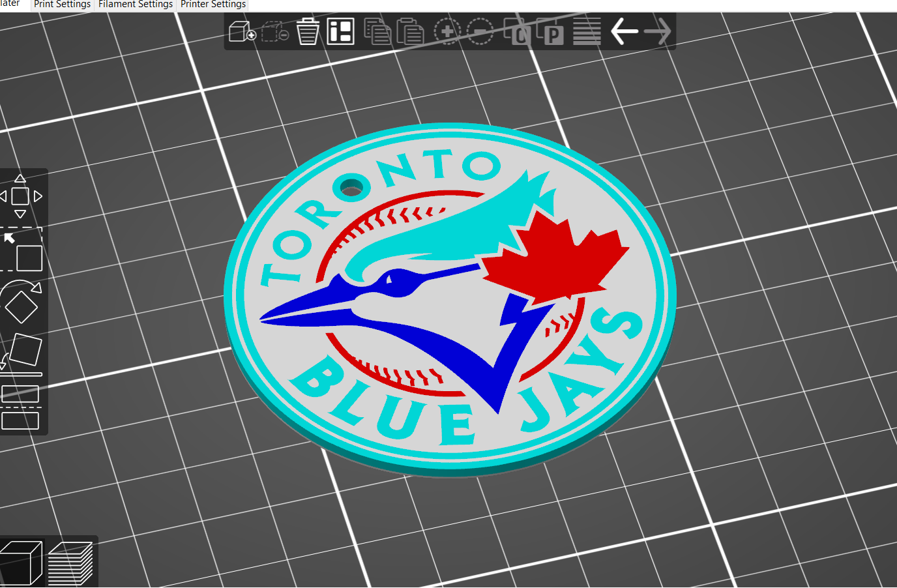Arrange objects on the bed
Image resolution: width=897 pixels, height=588 pixels.
[x=341, y=31]
